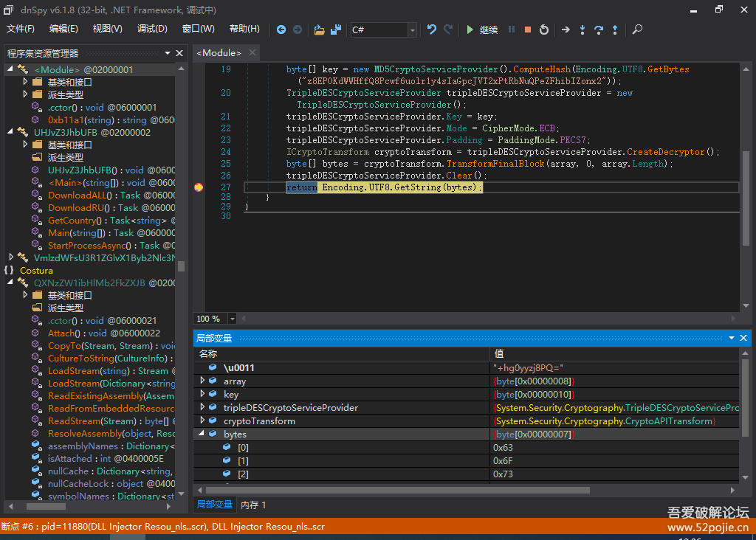Open the 调试(D) menu
This screenshot has width=756, height=540.
152,29
